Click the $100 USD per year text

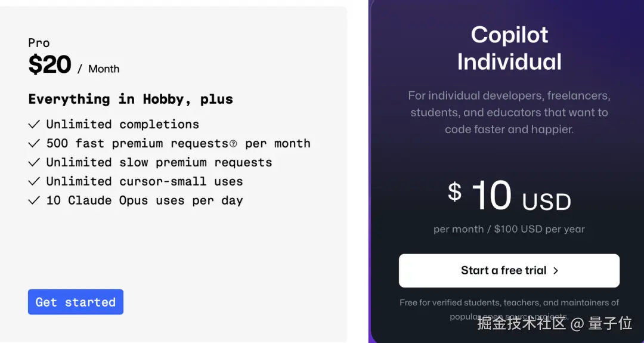pyautogui.click(x=539, y=229)
